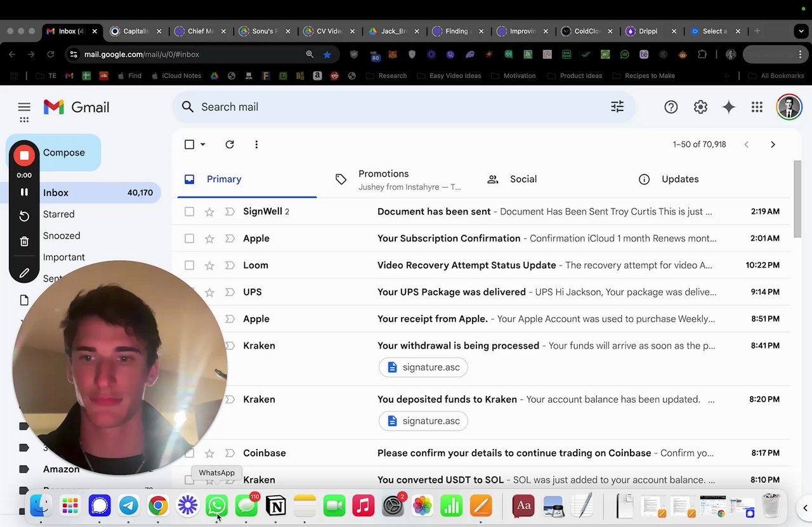
Task: Expand the collapsed Gmail side panel arrow
Action: point(805,508)
